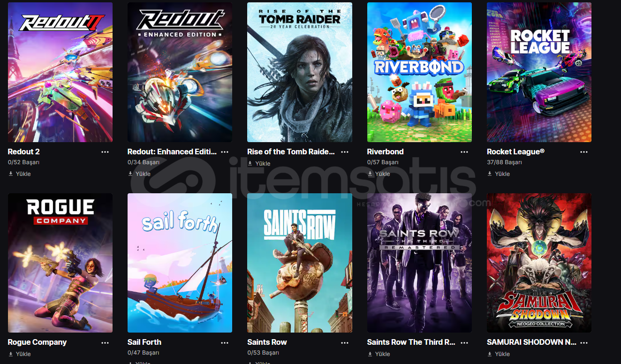Click Yükle under Rogue Company
Viewport: 621px width, 364px height.
20,354
